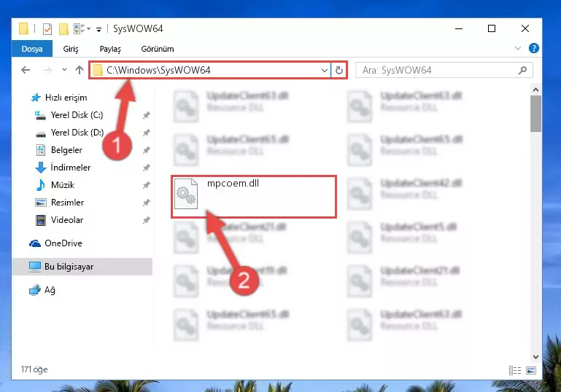This screenshot has width=561, height=392.
Task: Go back with the left arrow button
Action: (26, 70)
